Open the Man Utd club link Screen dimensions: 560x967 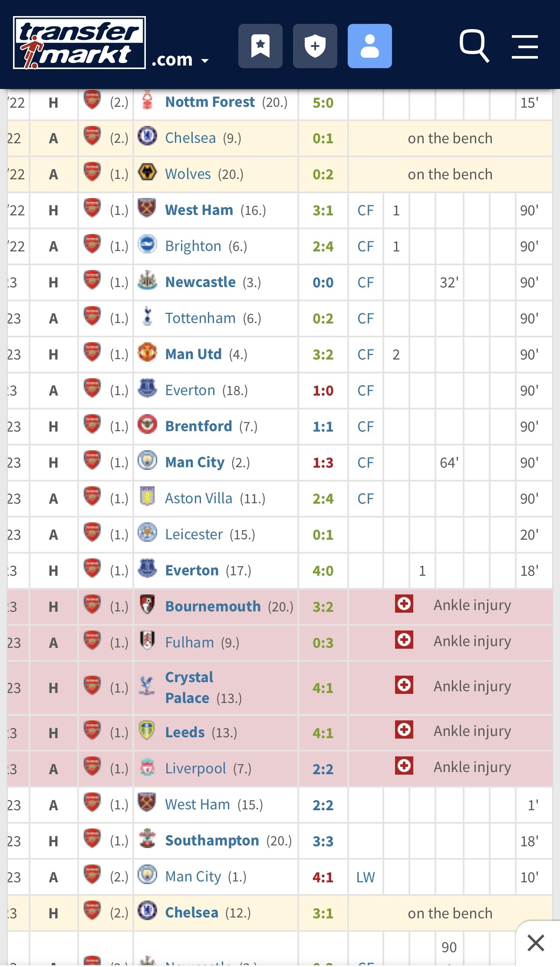point(194,354)
